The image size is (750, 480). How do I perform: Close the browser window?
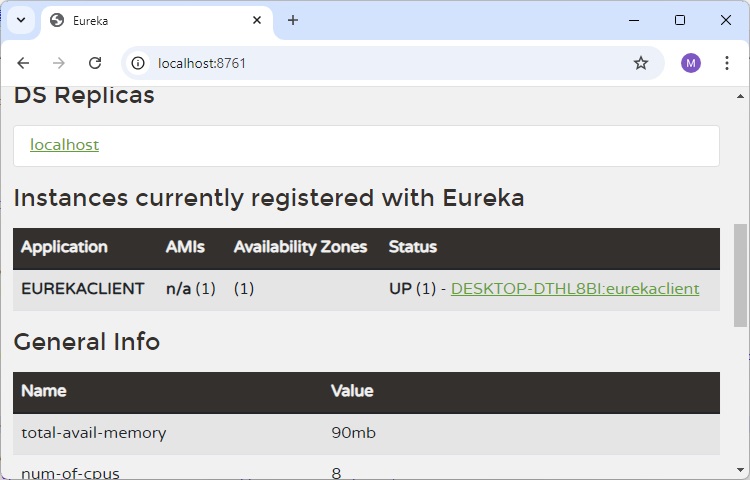click(x=726, y=20)
